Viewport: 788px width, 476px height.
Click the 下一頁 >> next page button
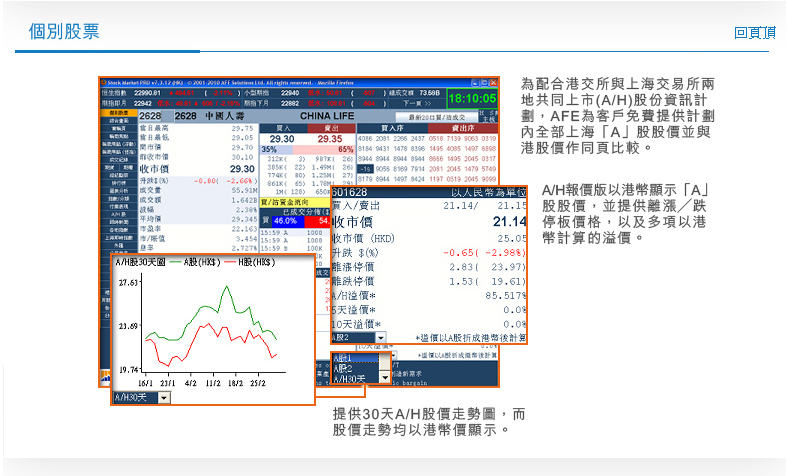click(417, 104)
